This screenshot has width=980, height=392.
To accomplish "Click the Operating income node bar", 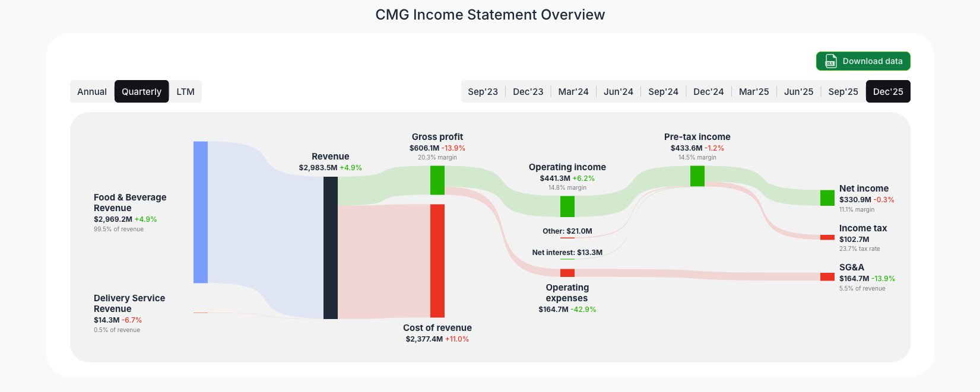I will (567, 208).
